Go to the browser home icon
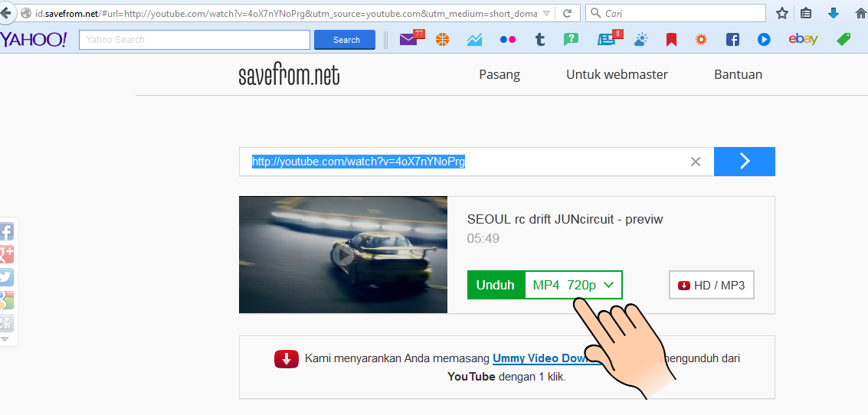Screen dimensions: 868x415 click(x=861, y=13)
